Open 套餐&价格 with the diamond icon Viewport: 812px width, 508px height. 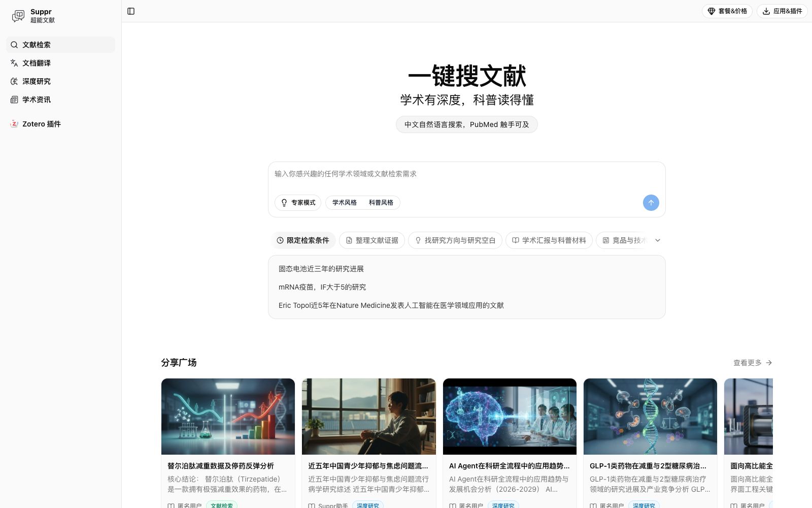[727, 11]
